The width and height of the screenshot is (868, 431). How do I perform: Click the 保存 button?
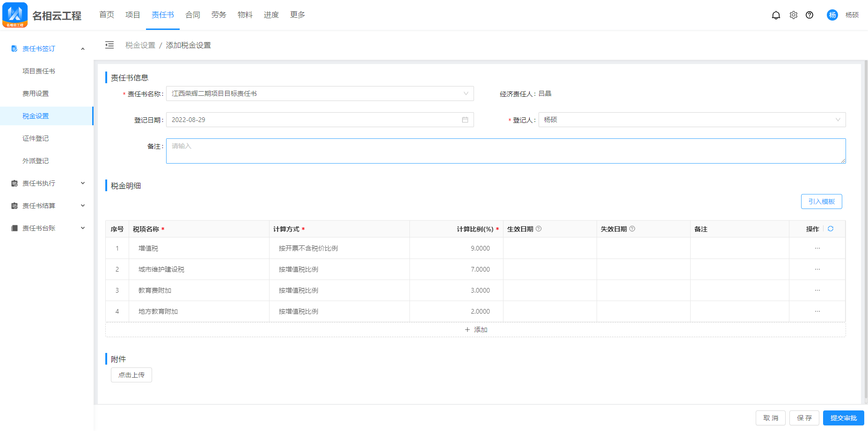coord(804,418)
